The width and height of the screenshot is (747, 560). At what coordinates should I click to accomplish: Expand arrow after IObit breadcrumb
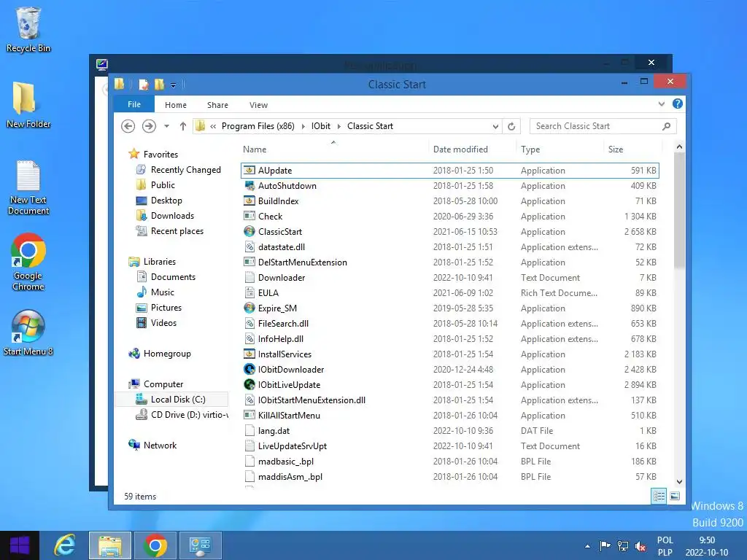[x=338, y=126]
